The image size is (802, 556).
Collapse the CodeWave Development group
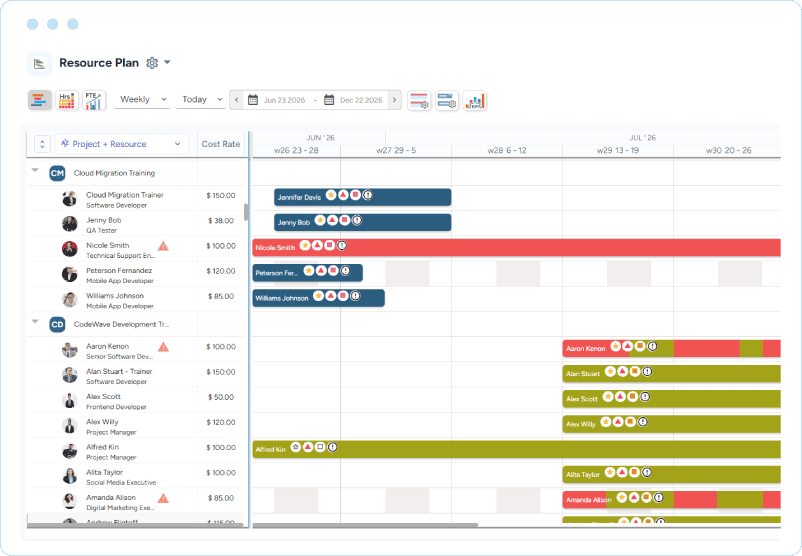point(35,321)
